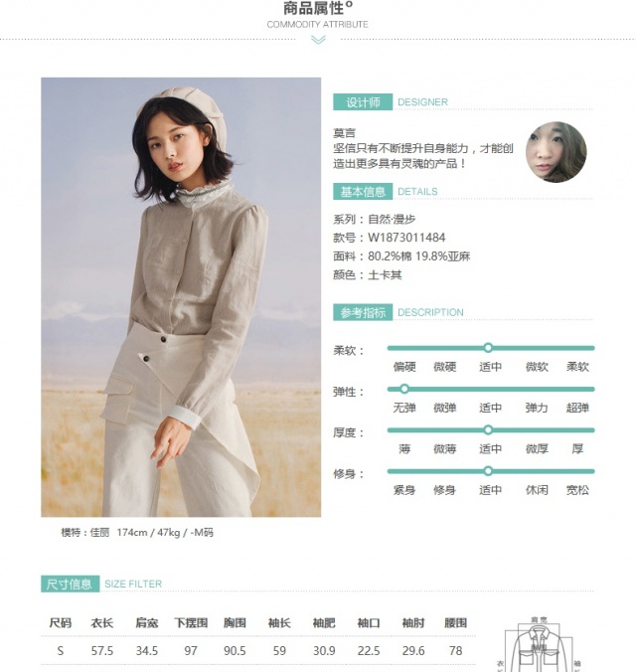Image resolution: width=636 pixels, height=672 pixels.
Task: Click the 修身 fit slider handle
Action: click(488, 471)
